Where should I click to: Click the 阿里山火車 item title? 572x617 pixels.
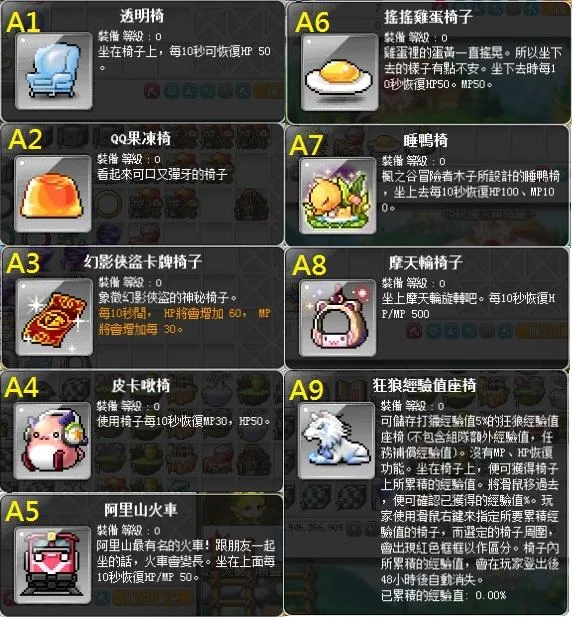pyautogui.click(x=141, y=510)
